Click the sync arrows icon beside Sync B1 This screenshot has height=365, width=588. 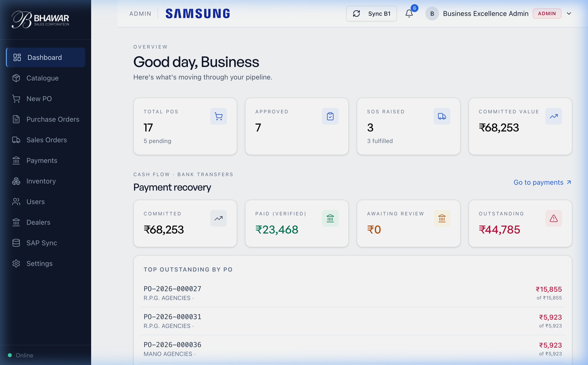pos(356,13)
